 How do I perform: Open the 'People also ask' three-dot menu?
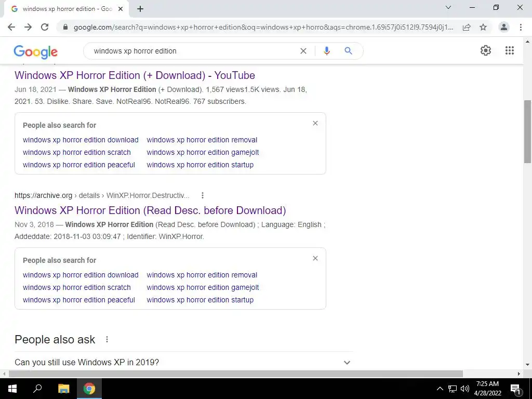[107, 339]
